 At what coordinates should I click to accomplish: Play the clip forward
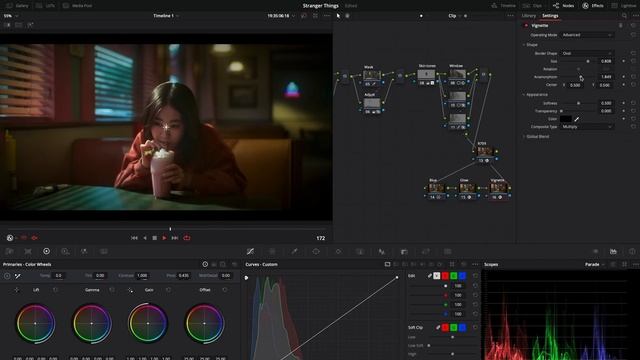(164, 238)
